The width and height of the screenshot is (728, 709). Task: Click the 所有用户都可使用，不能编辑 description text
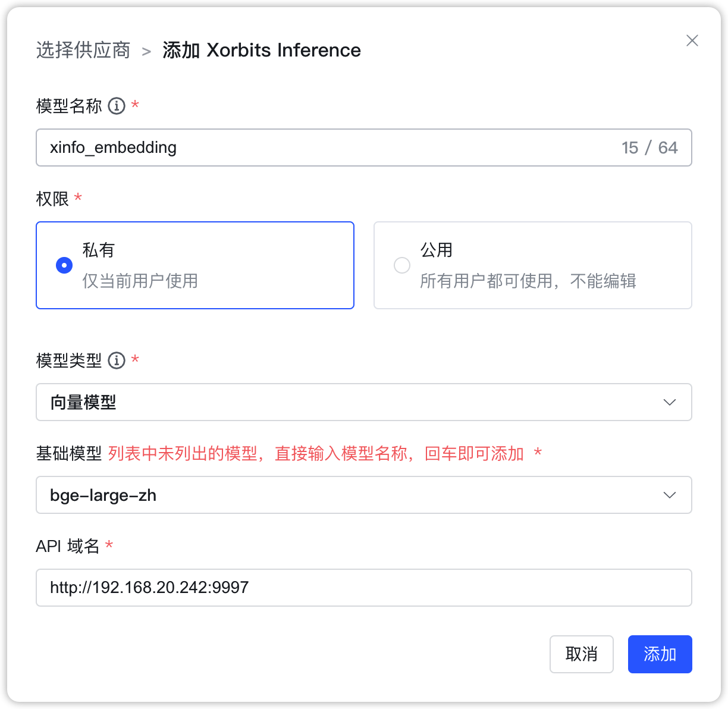pyautogui.click(x=528, y=281)
